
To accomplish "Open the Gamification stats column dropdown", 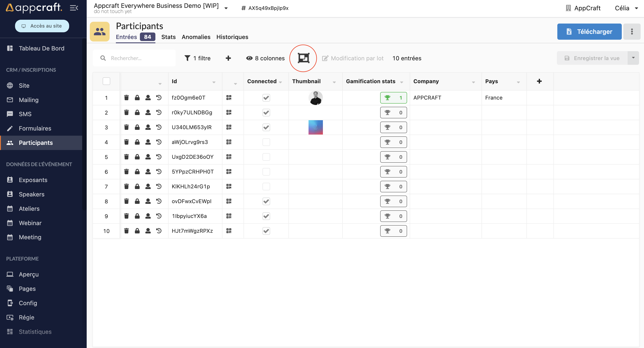I will 401,82.
